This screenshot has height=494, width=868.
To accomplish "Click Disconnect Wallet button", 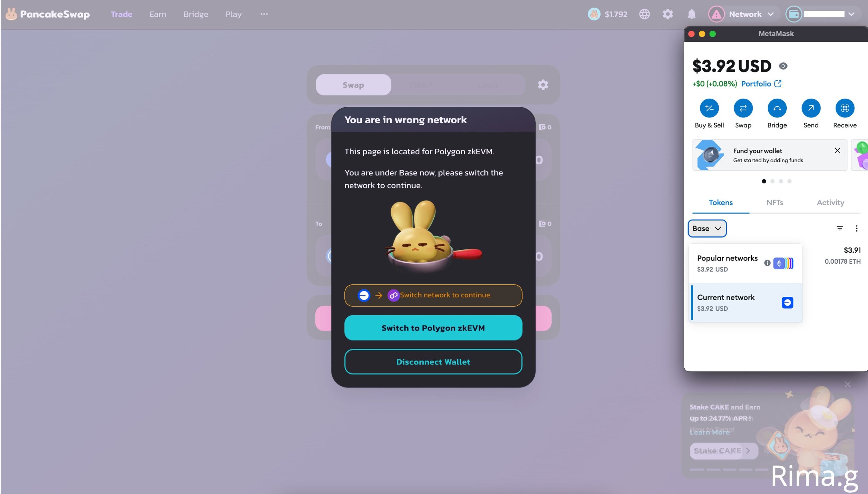I will click(x=433, y=362).
